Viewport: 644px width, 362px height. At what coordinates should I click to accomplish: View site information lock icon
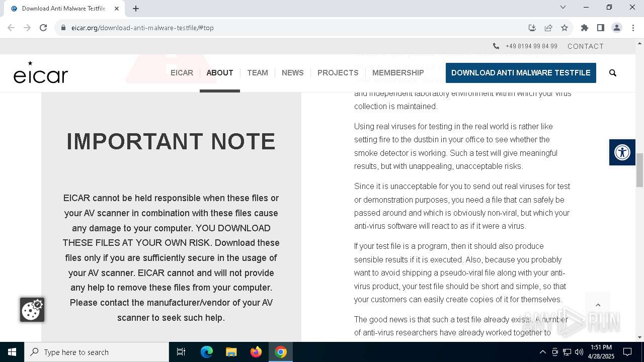(x=63, y=28)
